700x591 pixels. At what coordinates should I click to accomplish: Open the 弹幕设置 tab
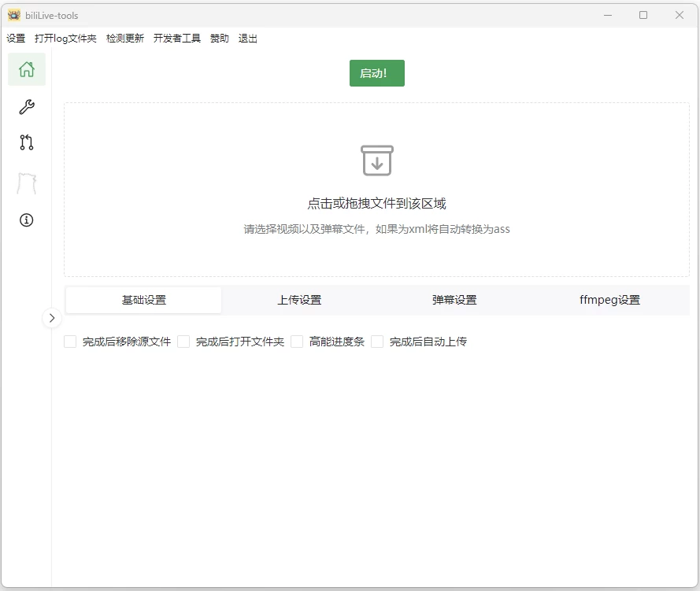click(455, 300)
